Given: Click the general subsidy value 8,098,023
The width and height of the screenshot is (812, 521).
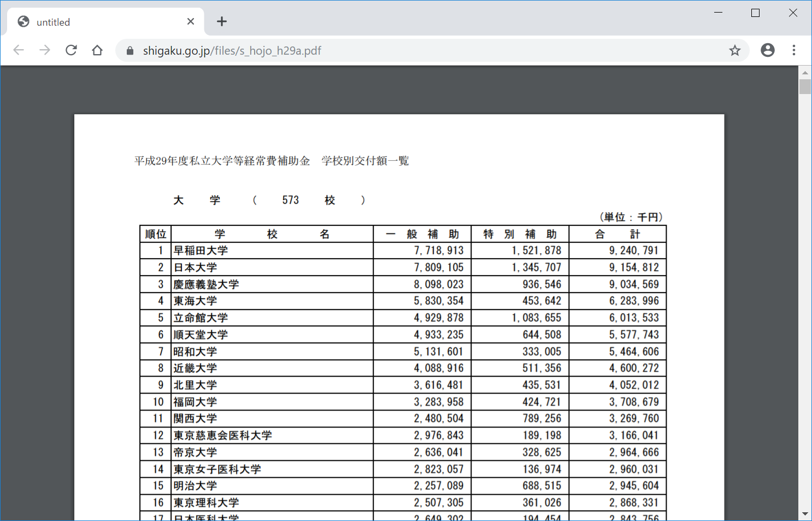Looking at the screenshot, I should (438, 284).
